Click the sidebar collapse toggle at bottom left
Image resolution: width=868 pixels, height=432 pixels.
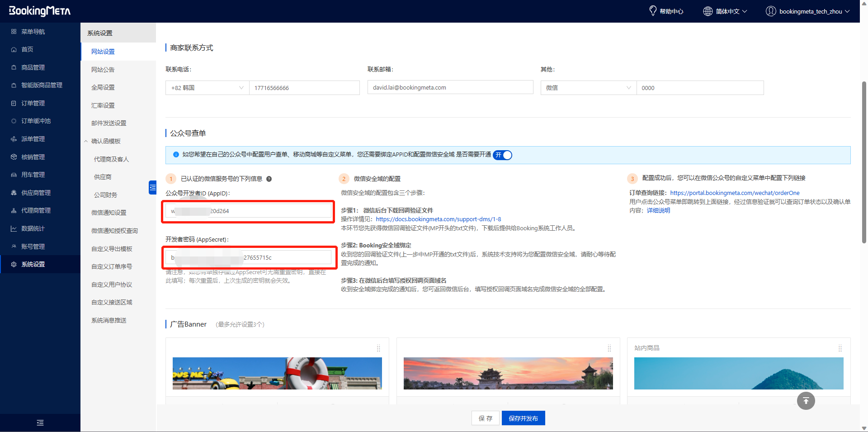pyautogui.click(x=40, y=423)
